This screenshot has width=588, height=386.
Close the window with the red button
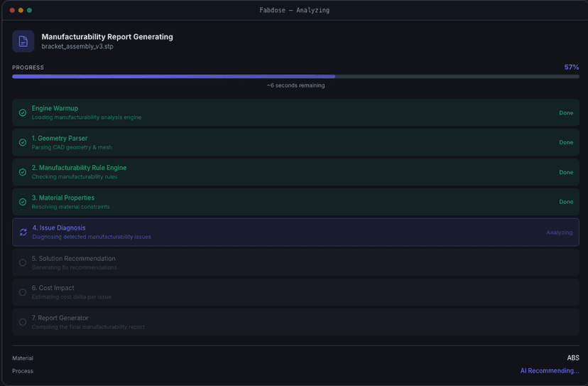coord(12,10)
